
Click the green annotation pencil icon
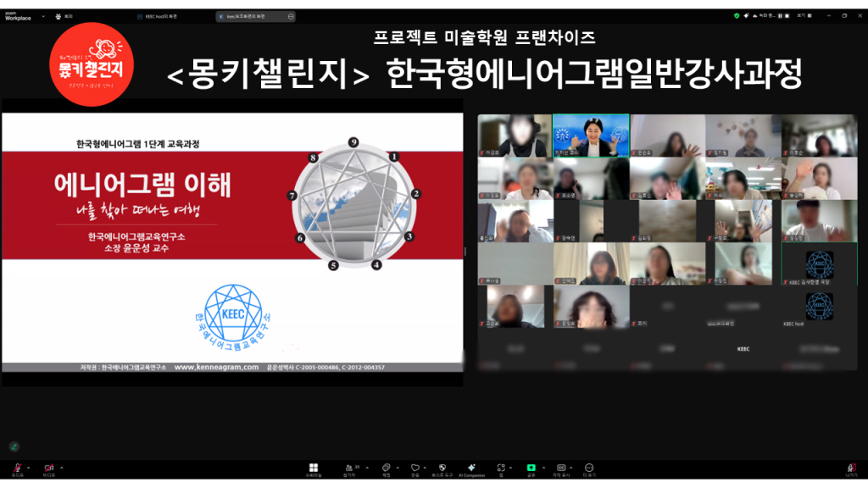point(14,446)
